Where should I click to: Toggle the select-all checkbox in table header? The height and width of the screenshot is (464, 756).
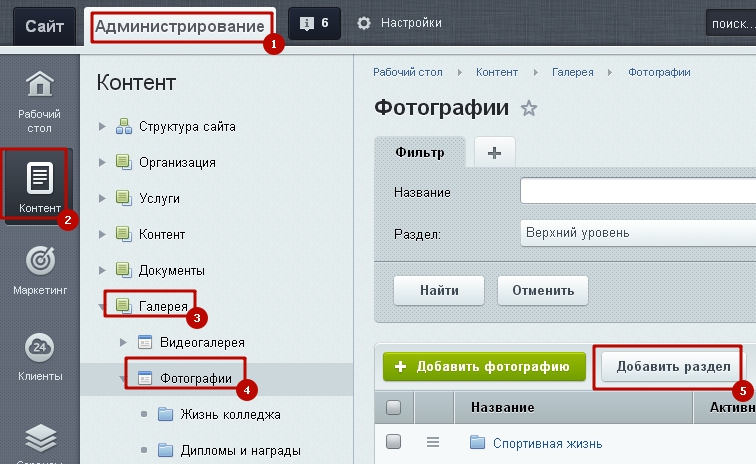click(x=393, y=408)
